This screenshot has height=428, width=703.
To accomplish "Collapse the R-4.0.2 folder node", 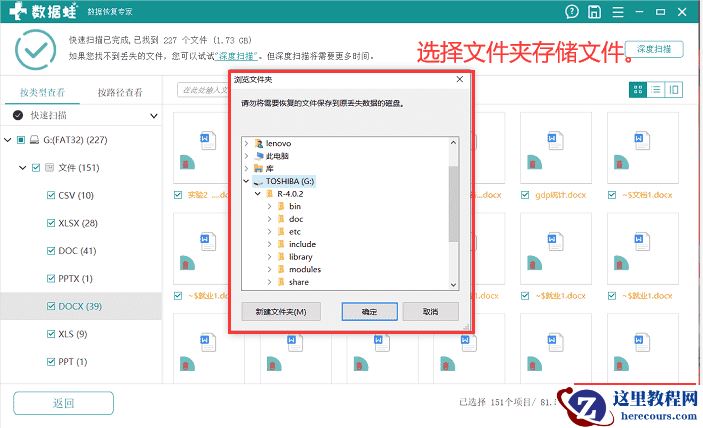I will (258, 194).
